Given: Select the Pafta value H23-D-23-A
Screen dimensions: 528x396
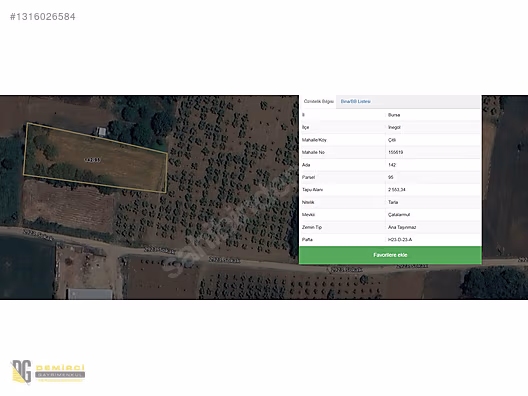Looking at the screenshot, I should (400, 240).
